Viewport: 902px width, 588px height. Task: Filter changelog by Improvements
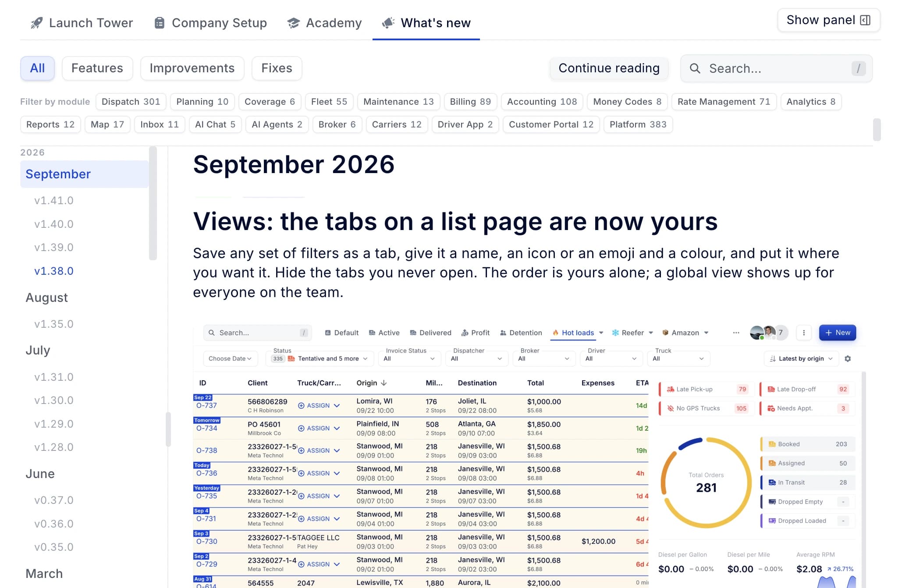pos(192,68)
